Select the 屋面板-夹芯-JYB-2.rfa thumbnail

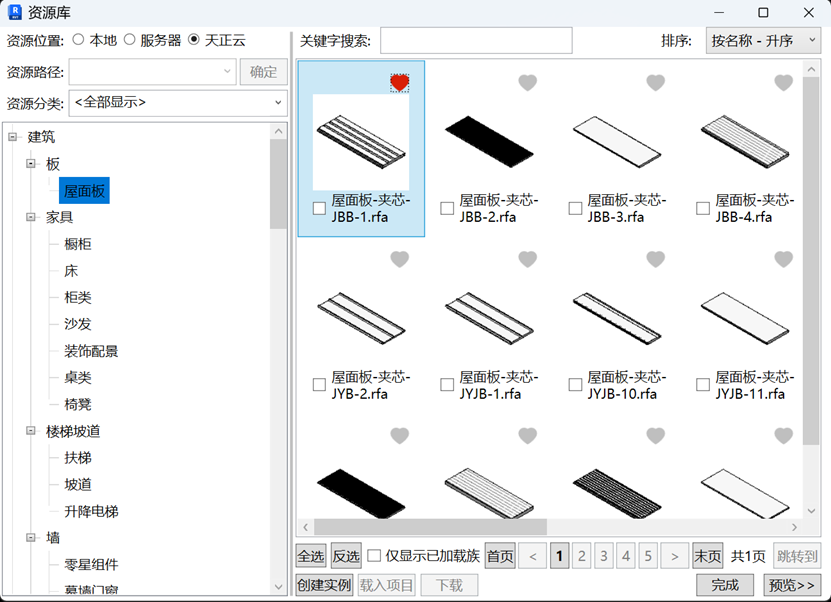point(361,318)
